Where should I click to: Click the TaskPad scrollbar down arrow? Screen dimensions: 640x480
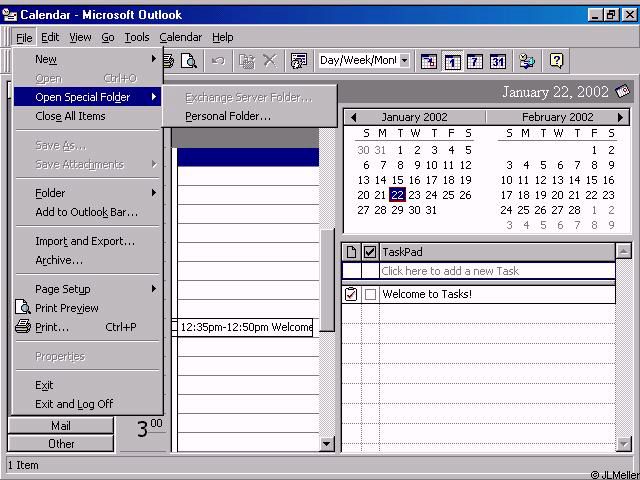[x=623, y=444]
